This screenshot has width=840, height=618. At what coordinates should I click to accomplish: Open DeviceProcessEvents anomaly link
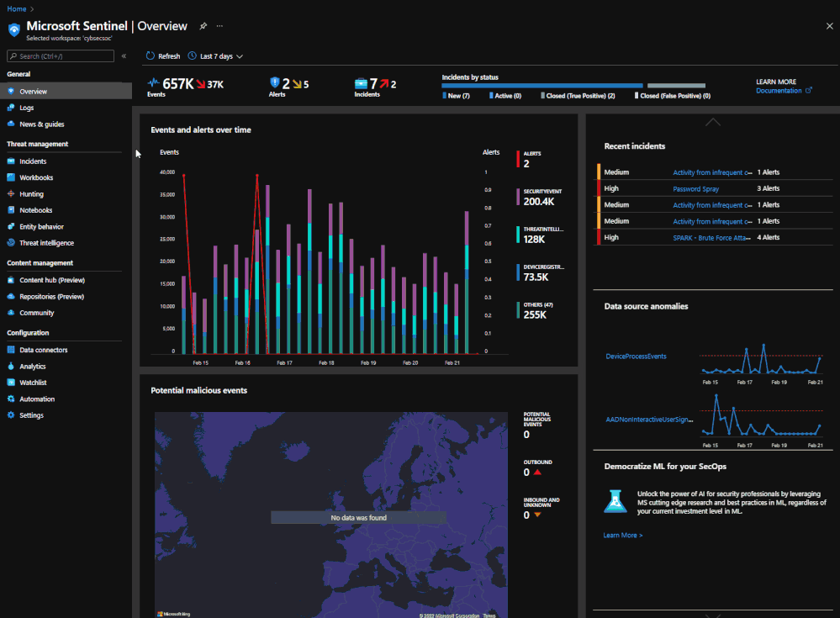click(x=636, y=357)
